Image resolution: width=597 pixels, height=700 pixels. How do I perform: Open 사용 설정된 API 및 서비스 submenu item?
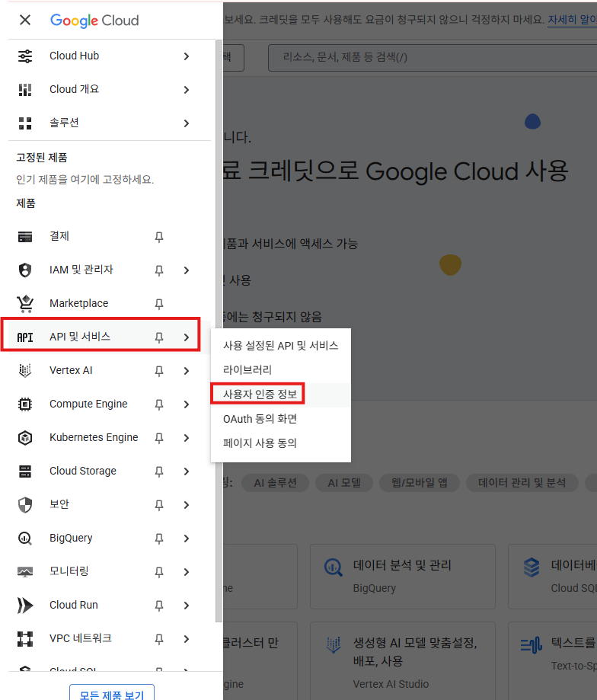(x=281, y=346)
